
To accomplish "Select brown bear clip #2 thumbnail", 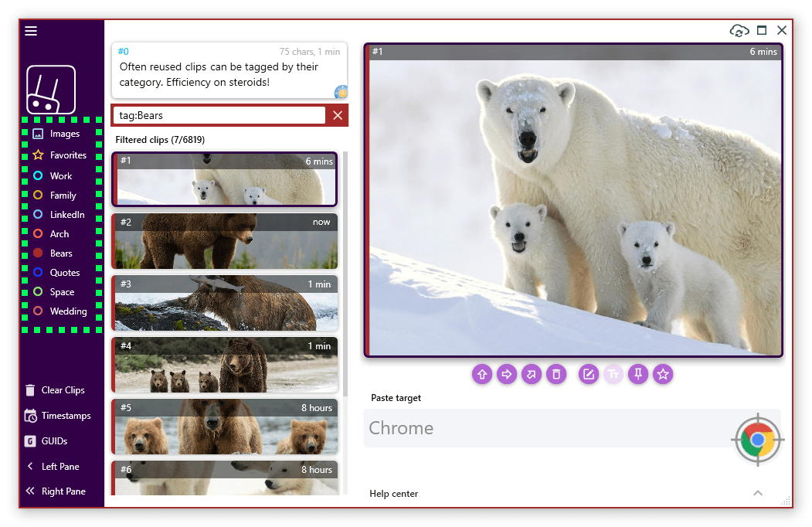I will 224,241.
